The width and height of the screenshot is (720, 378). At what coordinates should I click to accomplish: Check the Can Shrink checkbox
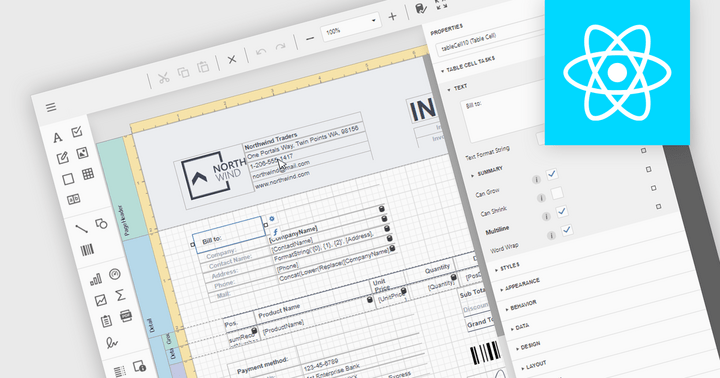coord(557,193)
